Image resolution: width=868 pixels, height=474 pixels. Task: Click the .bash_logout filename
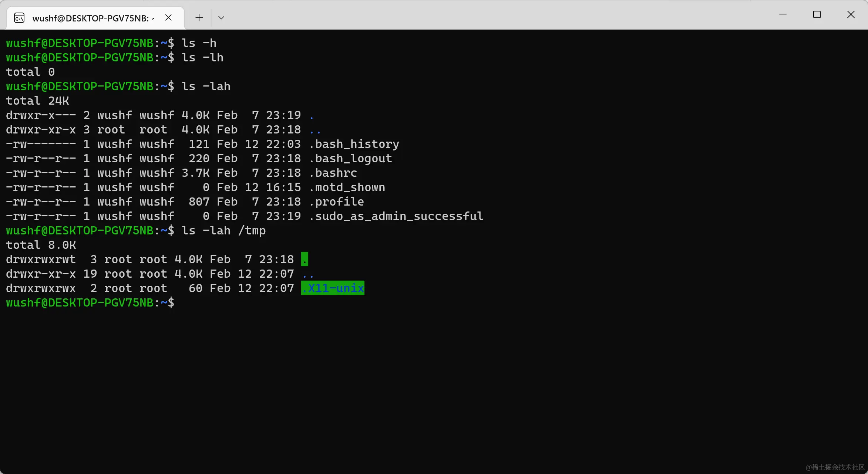(350, 158)
